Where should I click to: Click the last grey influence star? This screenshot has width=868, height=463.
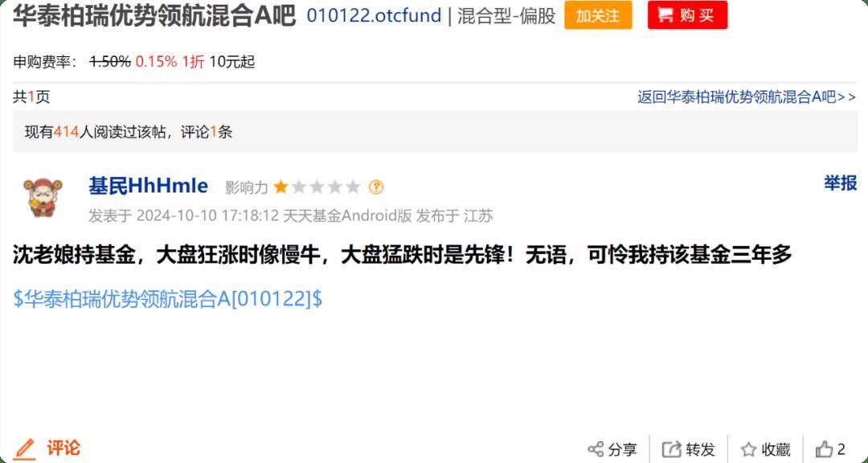click(x=353, y=187)
